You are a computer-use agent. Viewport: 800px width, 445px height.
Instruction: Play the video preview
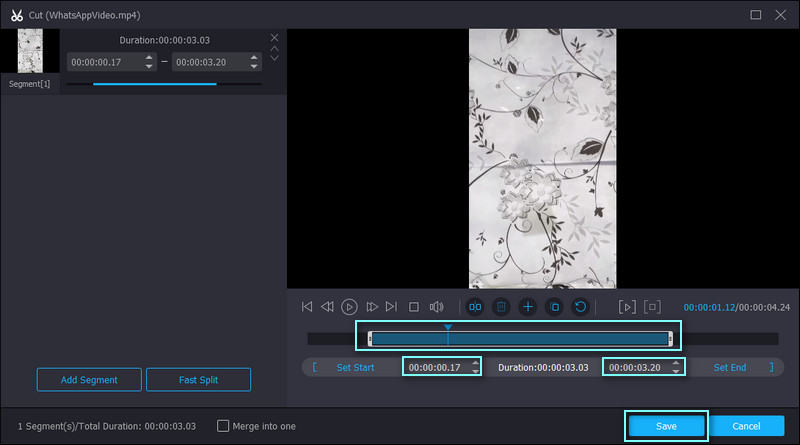pos(349,307)
